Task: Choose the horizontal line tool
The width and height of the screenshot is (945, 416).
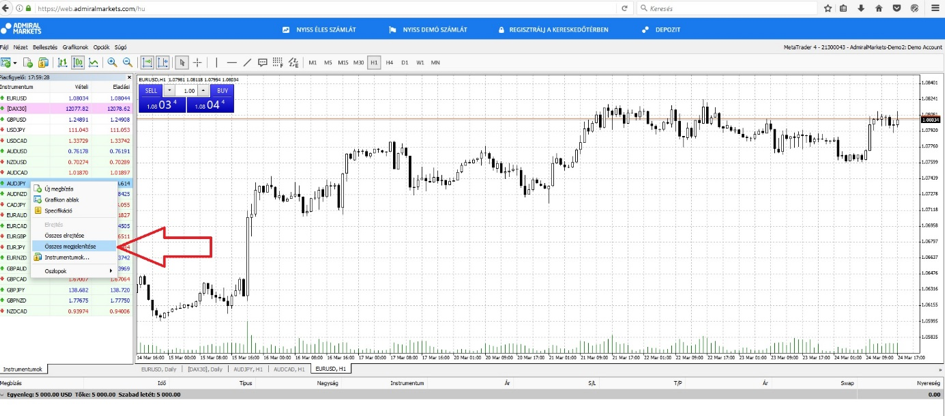Action: tap(231, 63)
